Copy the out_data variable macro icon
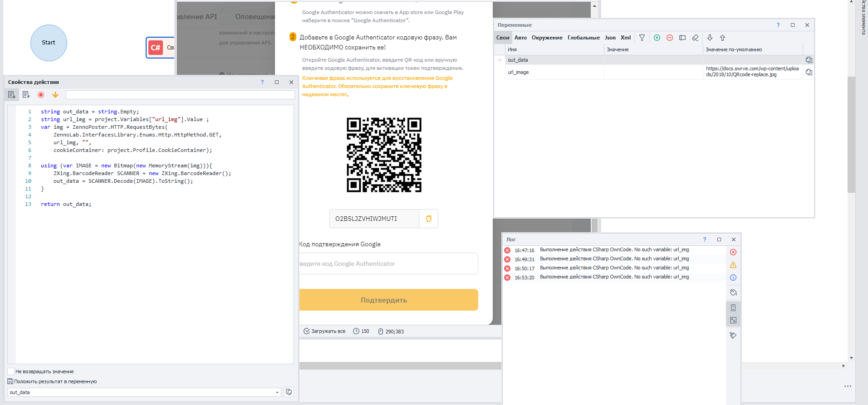 809,60
